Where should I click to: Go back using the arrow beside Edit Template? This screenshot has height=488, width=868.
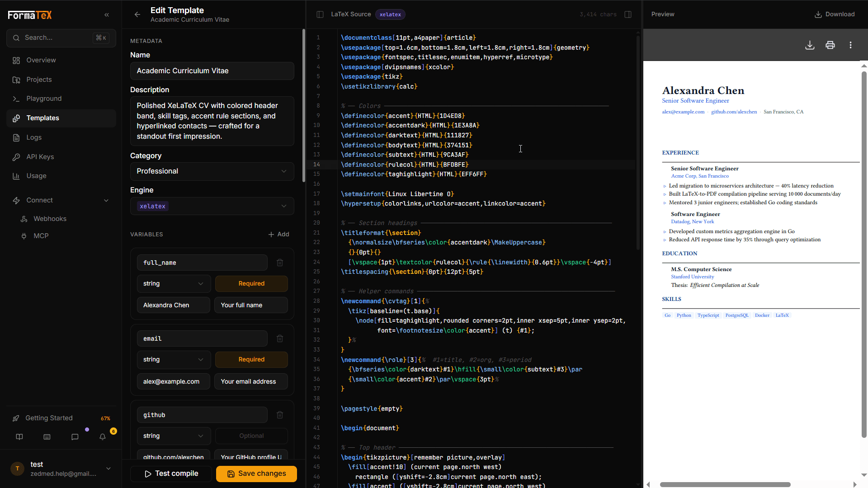click(137, 14)
